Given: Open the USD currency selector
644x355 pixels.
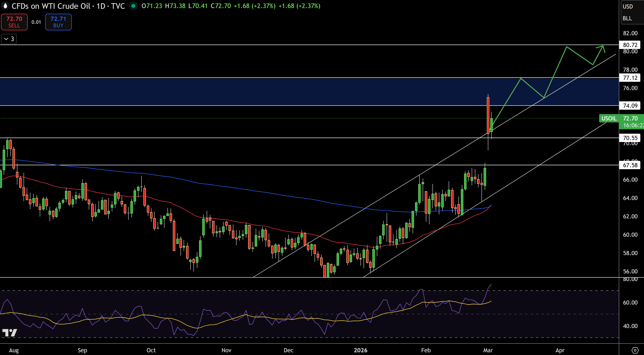Looking at the screenshot, I should click(628, 7).
